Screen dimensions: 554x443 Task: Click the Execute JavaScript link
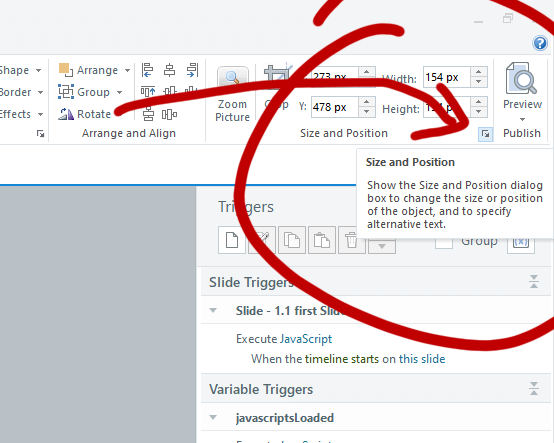point(284,339)
